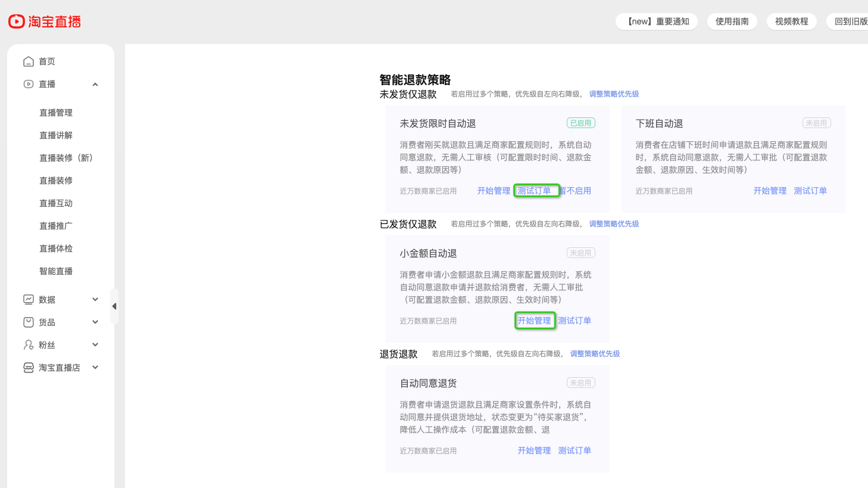Screen dimensions: 868x488
Task: Click the 智能退款策略 heading
Action: coord(415,80)
